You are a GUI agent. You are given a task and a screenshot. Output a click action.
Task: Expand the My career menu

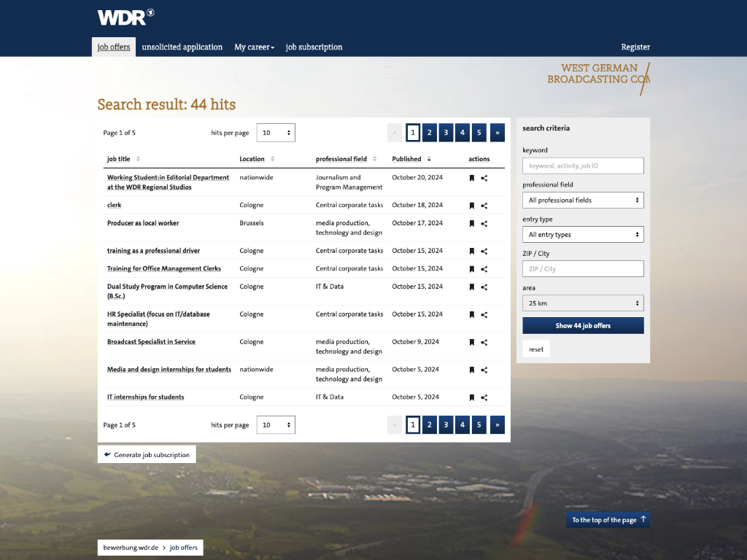tap(254, 47)
